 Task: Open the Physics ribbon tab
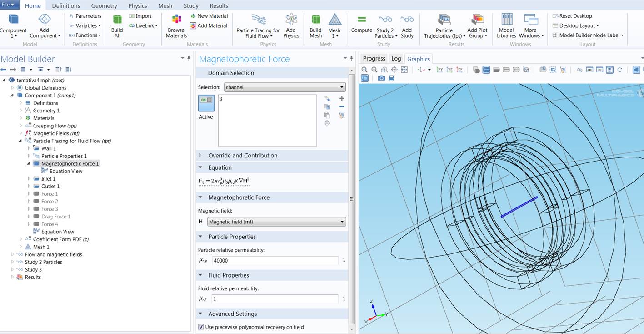[138, 6]
